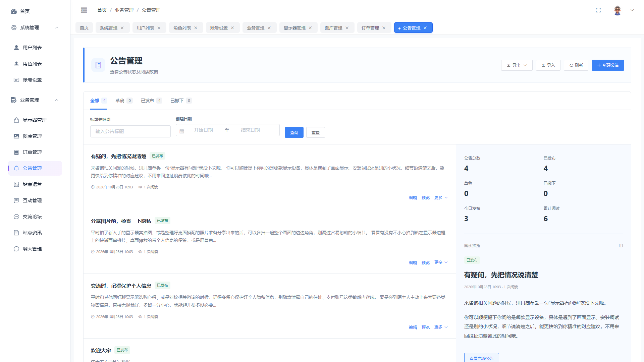Expand the user account chevron dropdown
The width and height of the screenshot is (644, 362).
(x=632, y=10)
